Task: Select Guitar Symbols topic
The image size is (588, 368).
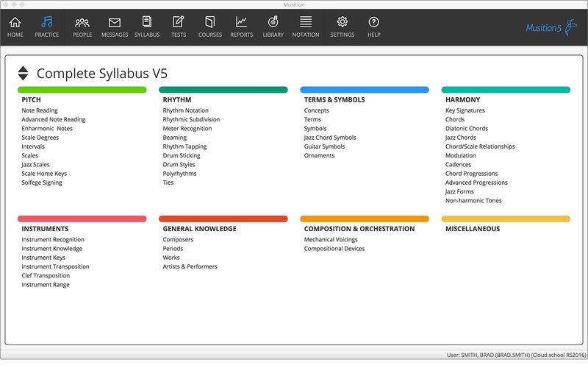Action: pos(324,146)
